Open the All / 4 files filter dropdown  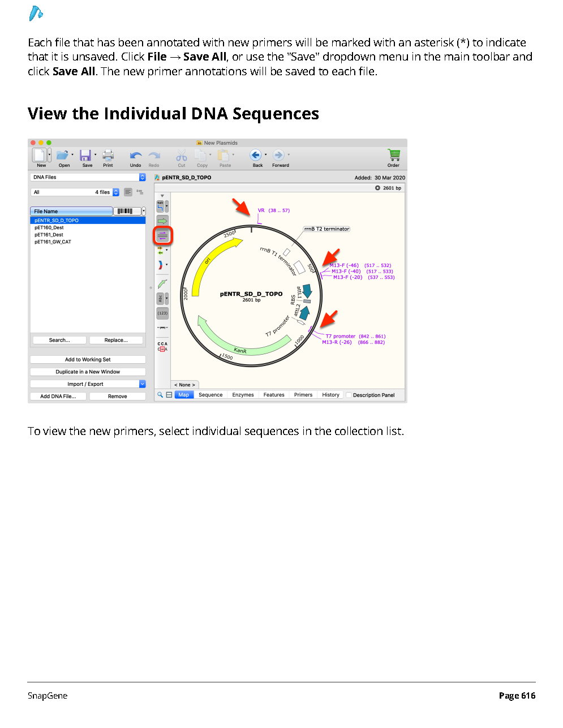[75, 192]
